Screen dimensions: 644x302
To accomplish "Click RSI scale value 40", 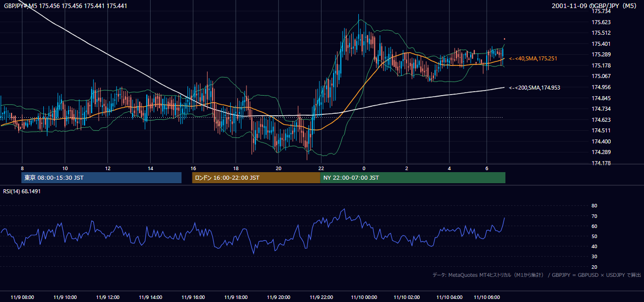I will [594, 246].
